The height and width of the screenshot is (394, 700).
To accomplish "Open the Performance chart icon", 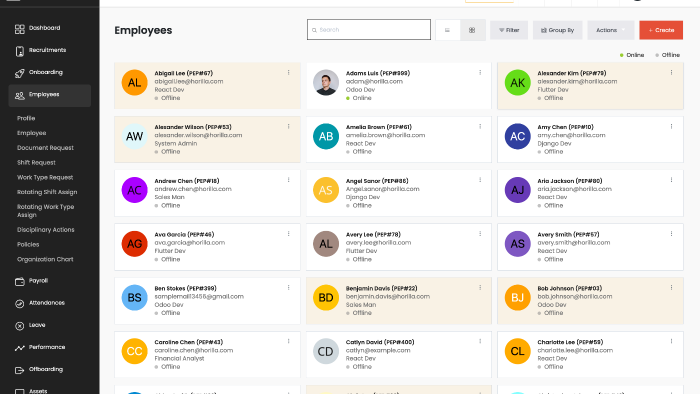I will point(19,348).
